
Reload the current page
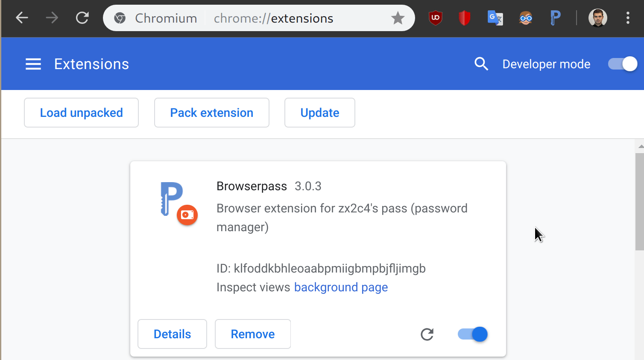point(82,18)
